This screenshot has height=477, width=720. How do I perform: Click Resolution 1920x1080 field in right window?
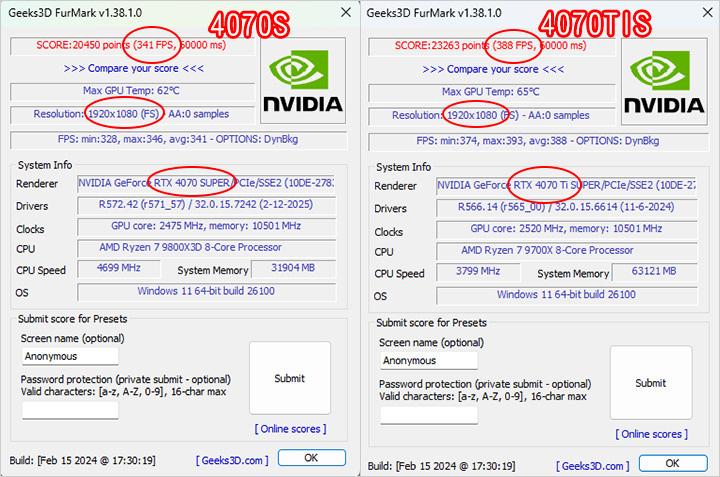point(491,116)
